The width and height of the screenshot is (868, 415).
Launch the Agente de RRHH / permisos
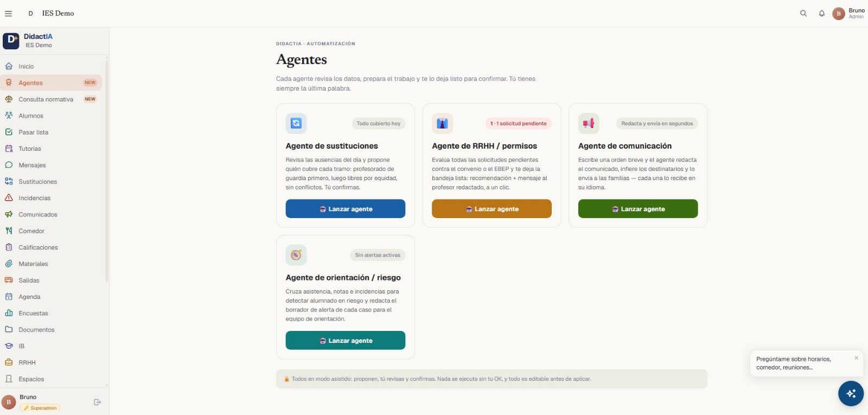coord(492,209)
